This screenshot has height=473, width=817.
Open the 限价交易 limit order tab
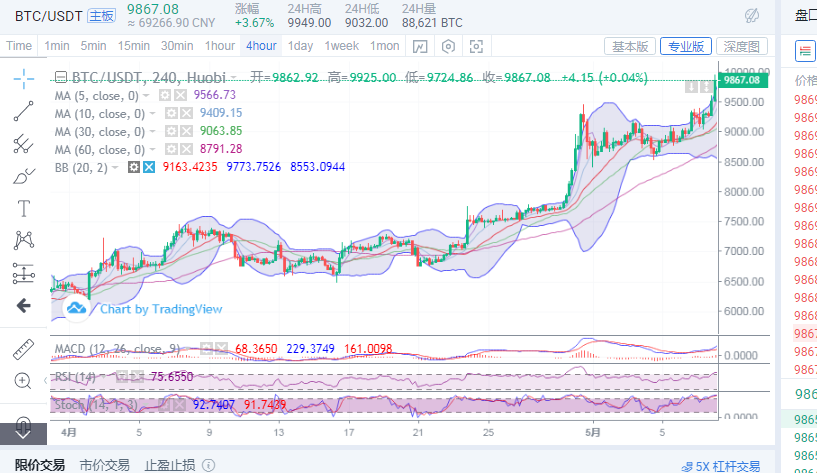[x=40, y=465]
